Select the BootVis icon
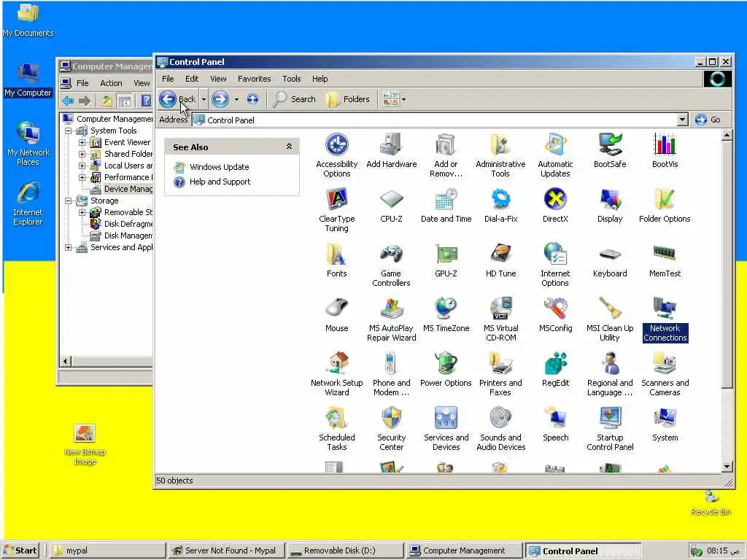The width and height of the screenshot is (747, 560). (x=665, y=150)
